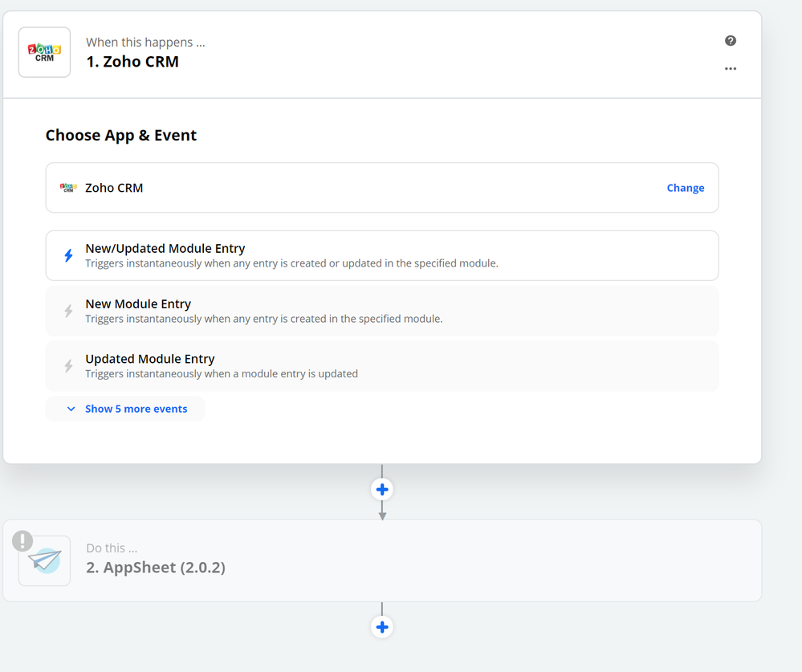Click Change to switch the app
802x672 pixels.
pyautogui.click(x=686, y=188)
